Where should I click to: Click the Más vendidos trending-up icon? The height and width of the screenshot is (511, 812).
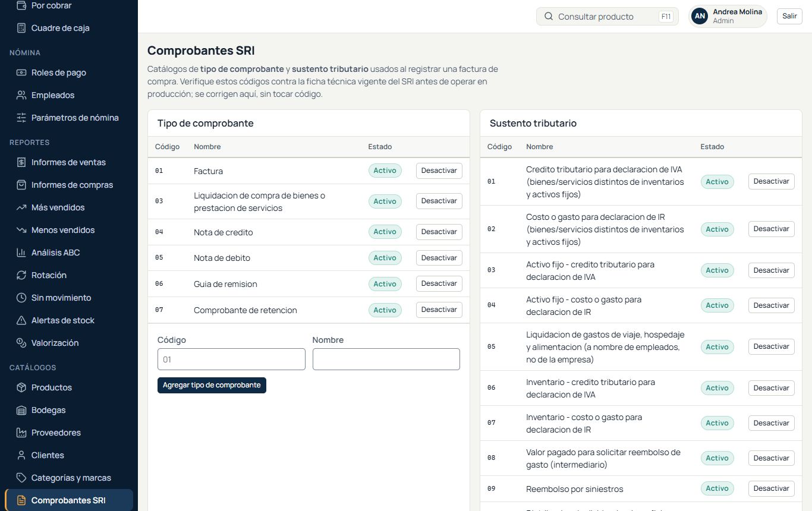21,207
